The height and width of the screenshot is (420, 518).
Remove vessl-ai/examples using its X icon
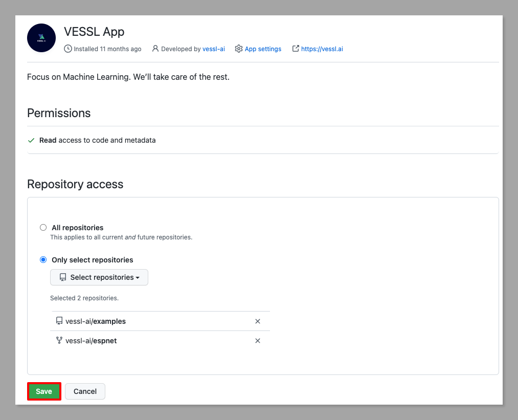click(x=258, y=321)
